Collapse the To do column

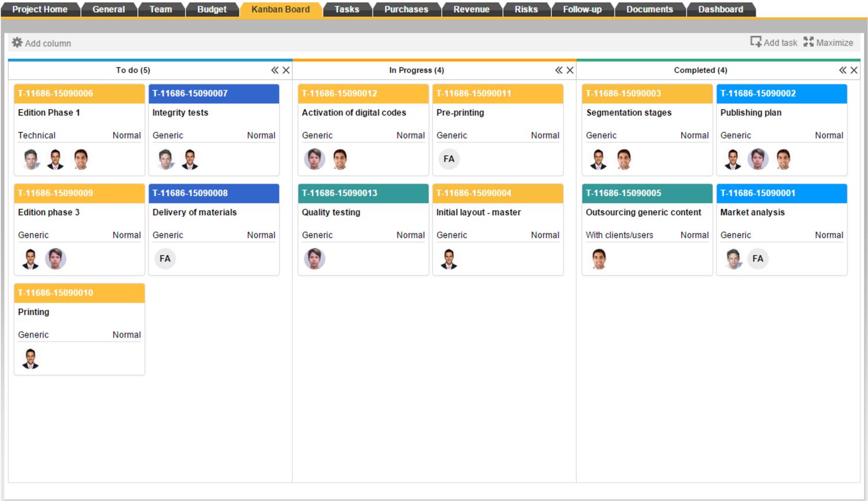[276, 70]
